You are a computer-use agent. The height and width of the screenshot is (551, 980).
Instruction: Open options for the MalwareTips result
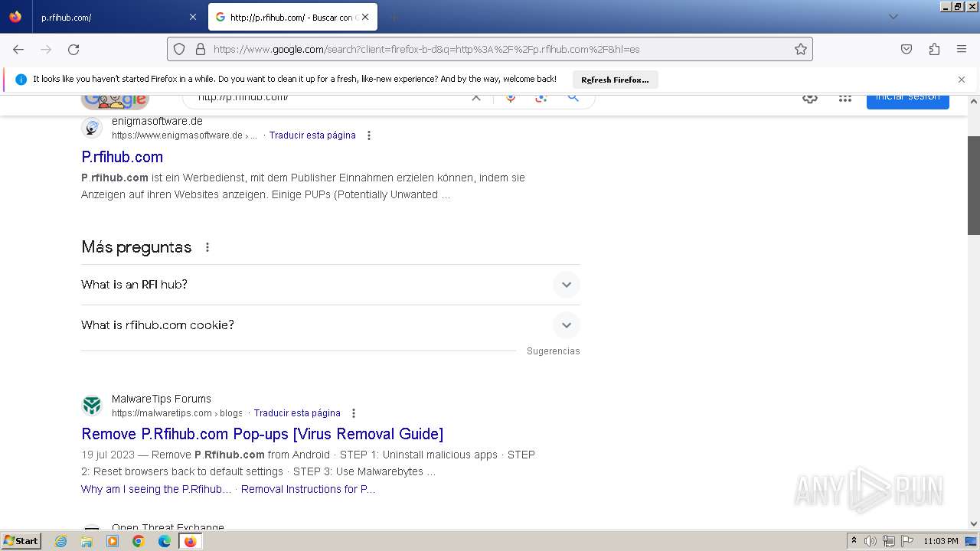(x=354, y=413)
